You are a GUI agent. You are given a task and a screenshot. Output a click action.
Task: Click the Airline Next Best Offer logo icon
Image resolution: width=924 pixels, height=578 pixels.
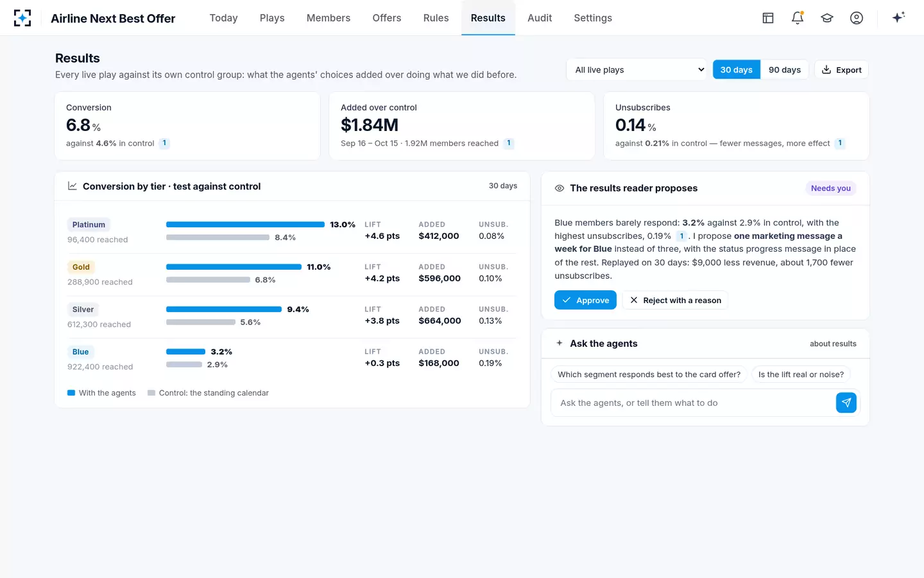pos(22,18)
